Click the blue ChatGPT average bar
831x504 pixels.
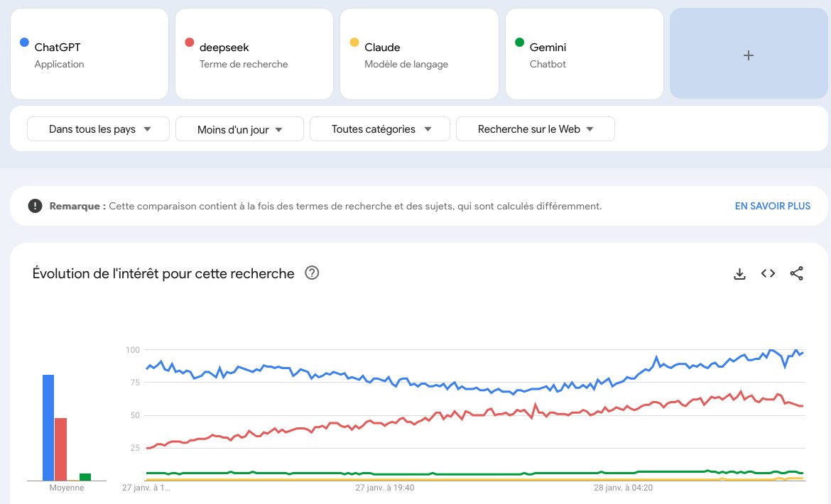click(48, 428)
